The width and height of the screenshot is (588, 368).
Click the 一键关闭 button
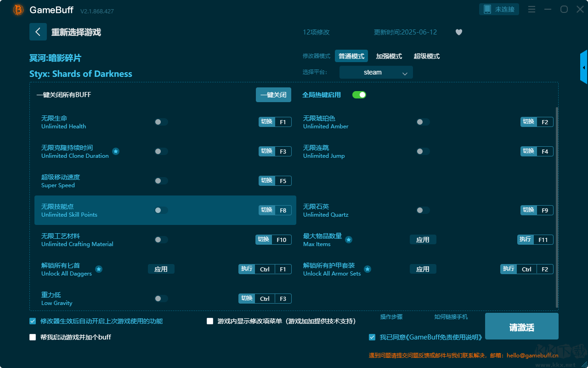pos(274,95)
